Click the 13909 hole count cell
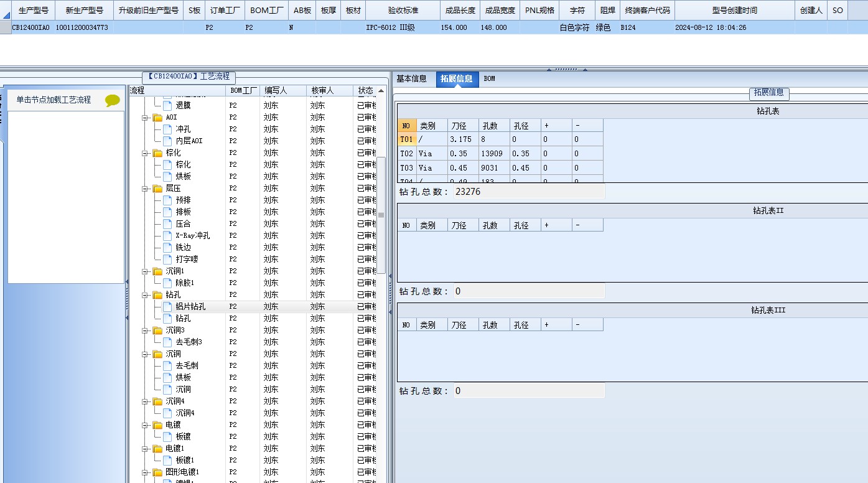Viewport: 868px width, 483px height. pyautogui.click(x=494, y=154)
